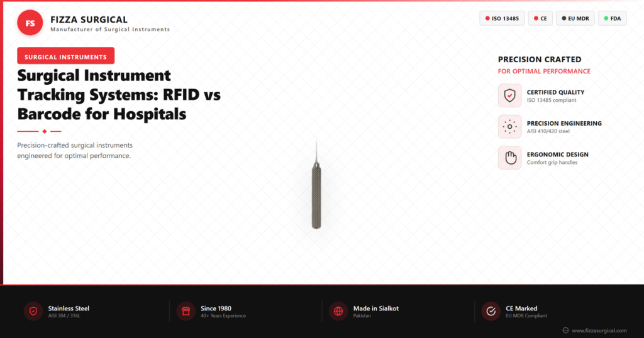The width and height of the screenshot is (644, 338).
Task: Click the ISO 13485 compliant subtext
Action: point(552,101)
